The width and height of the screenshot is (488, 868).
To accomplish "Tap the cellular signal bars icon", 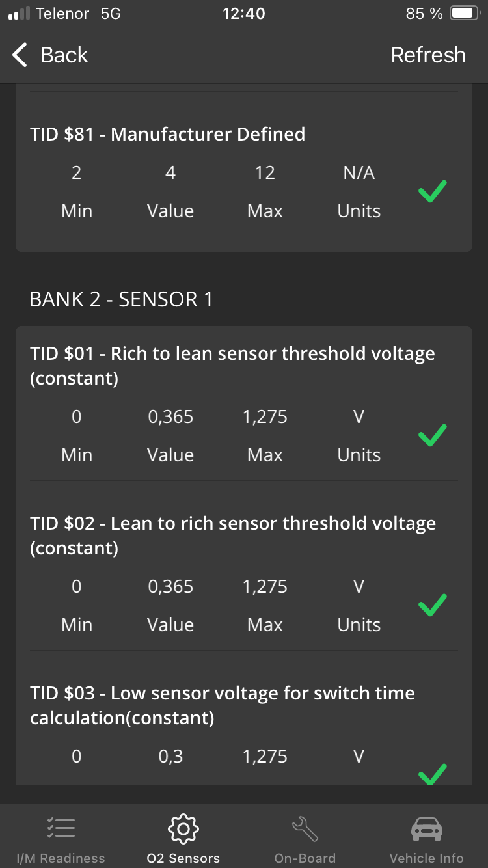I will [x=18, y=14].
